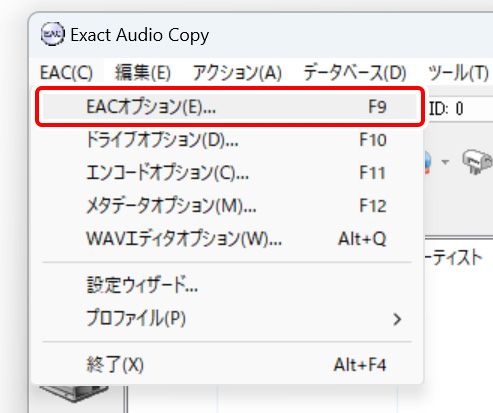Click the アーティスト column header
This screenshot has height=413, width=493.
pos(454,258)
